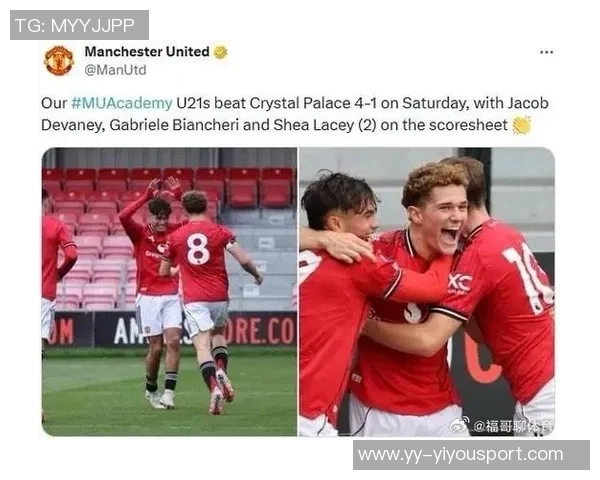The image size is (600, 480).
Task: Open the left photo of number 8 player
Action: coord(169,292)
